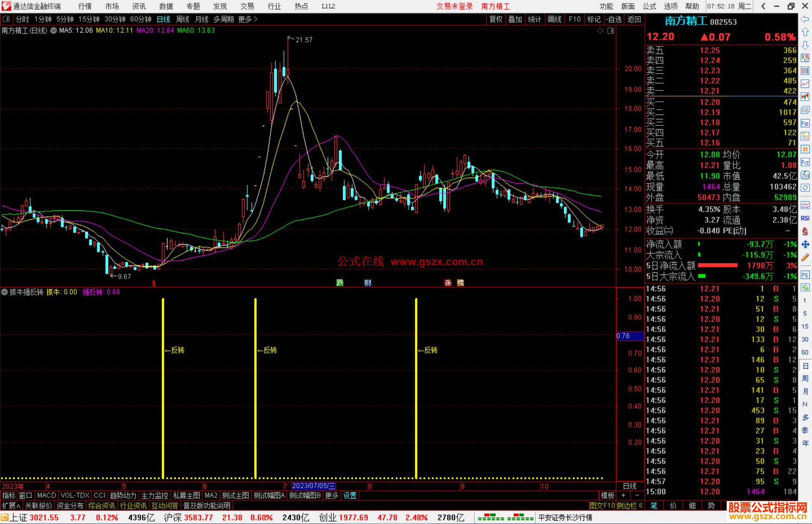
Task: Toggle the MA indicator circle next to 南方精工(日线)
Action: click(x=53, y=30)
